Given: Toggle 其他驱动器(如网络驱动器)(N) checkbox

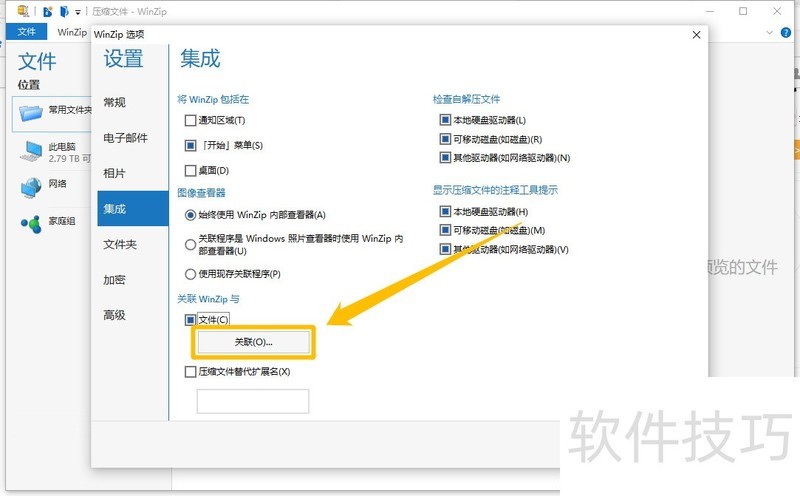Looking at the screenshot, I should point(445,158).
